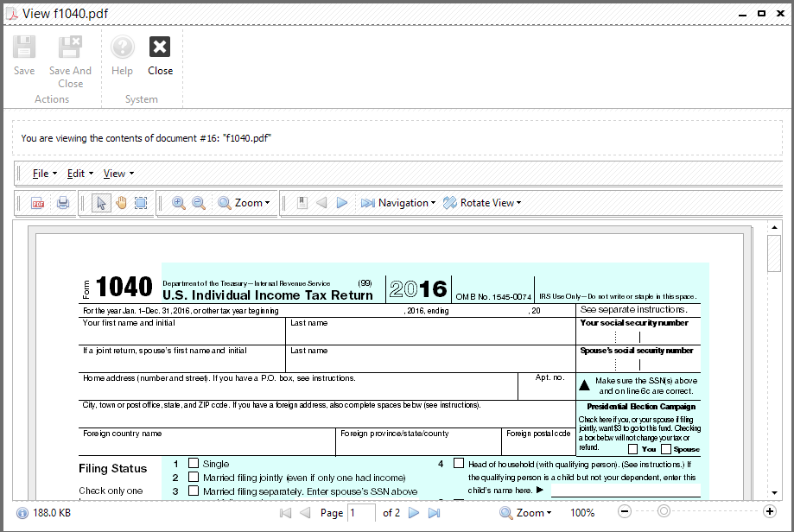The width and height of the screenshot is (794, 532).
Task: Click the 'See separate instructions.' text
Action: point(634,309)
